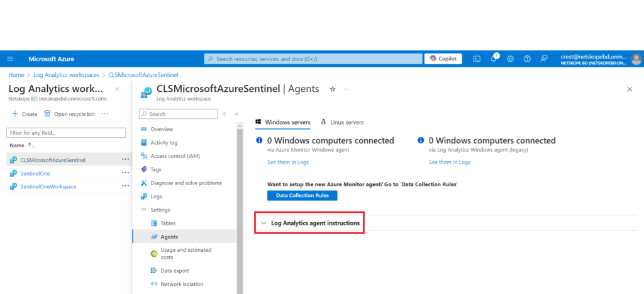
Task: Favorite this page with the star icon
Action: tap(333, 89)
